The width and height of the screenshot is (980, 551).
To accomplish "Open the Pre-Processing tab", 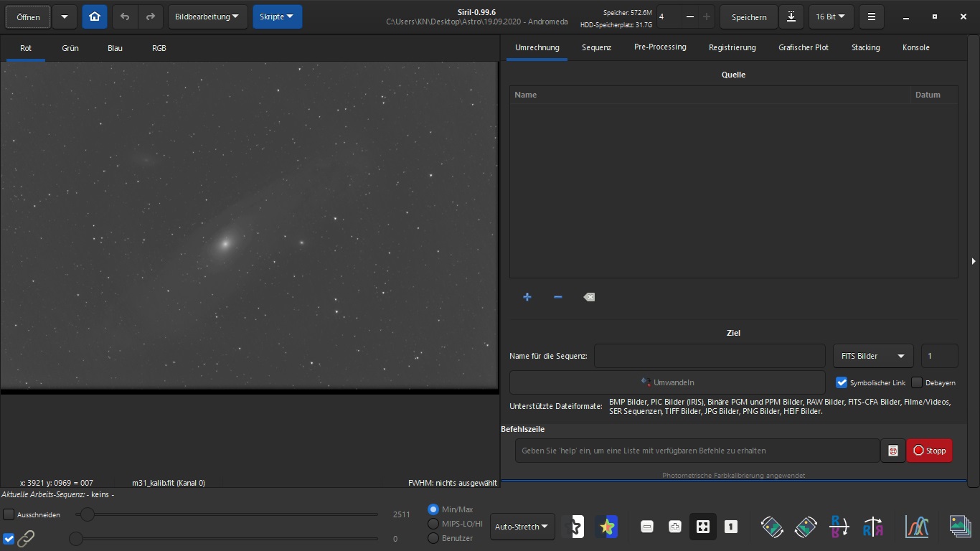I will point(660,47).
